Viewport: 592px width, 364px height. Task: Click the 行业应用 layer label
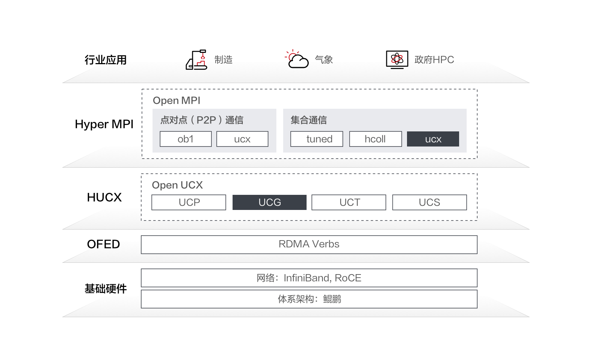106,60
